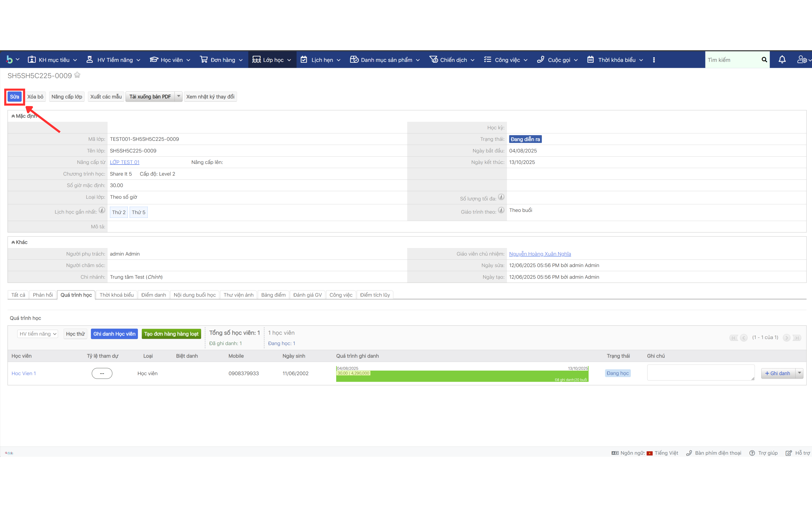The width and height of the screenshot is (812, 507).
Task: Switch to the Điểm danh tab
Action: (x=153, y=295)
